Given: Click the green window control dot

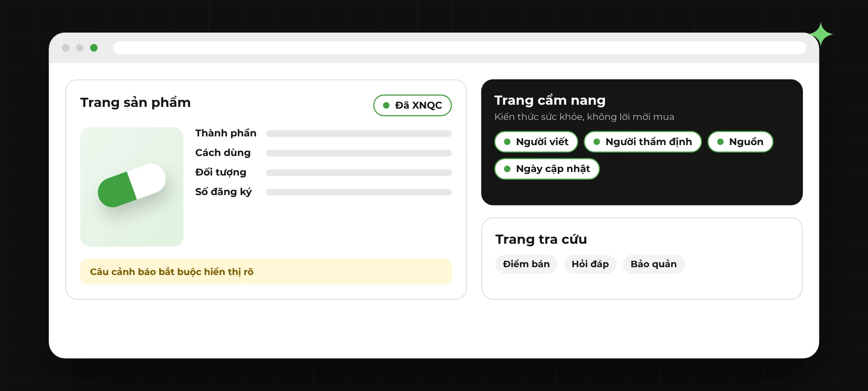Looking at the screenshot, I should 94,48.
